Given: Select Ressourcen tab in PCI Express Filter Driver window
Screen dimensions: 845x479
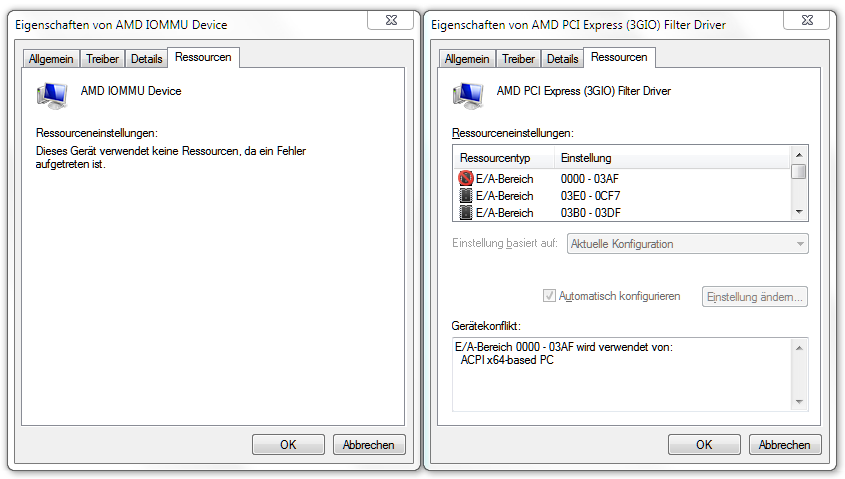Looking at the screenshot, I should 619,57.
